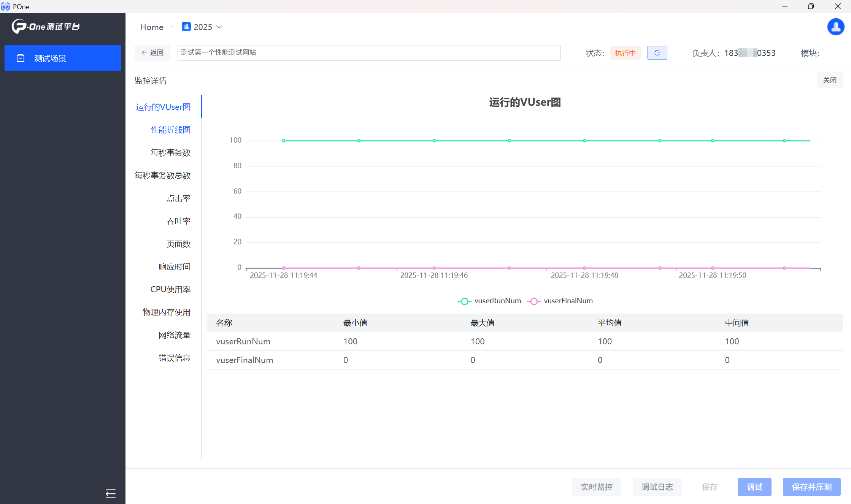Viewport: 851px width, 504px height.
Task: Select the CPU使用率 tab
Action: [x=170, y=289]
